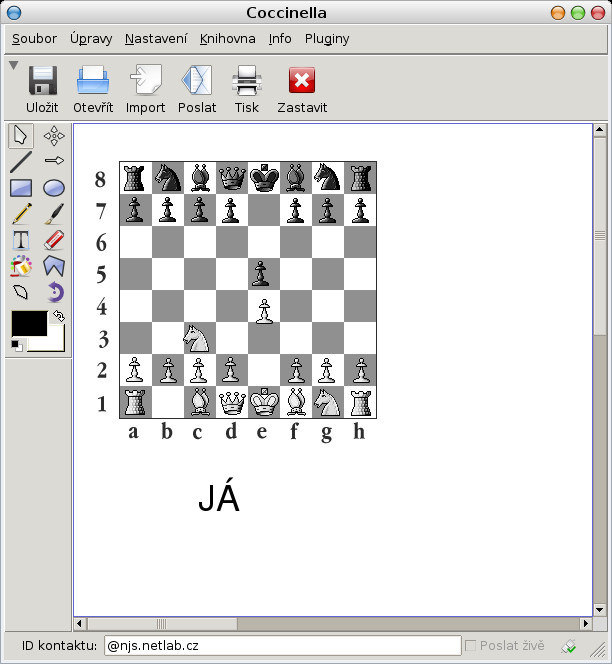Viewport: 612px width, 664px height.
Task: Print using the Tisk button
Action: pyautogui.click(x=247, y=89)
